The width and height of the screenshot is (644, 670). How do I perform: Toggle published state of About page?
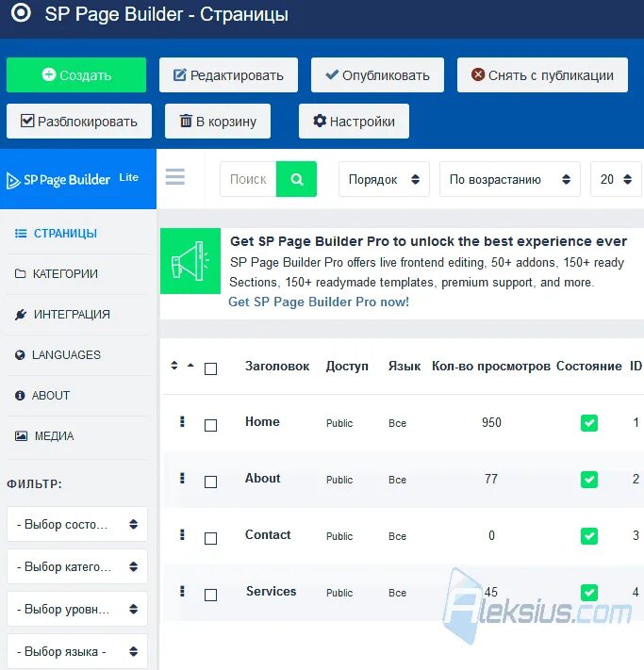[588, 480]
